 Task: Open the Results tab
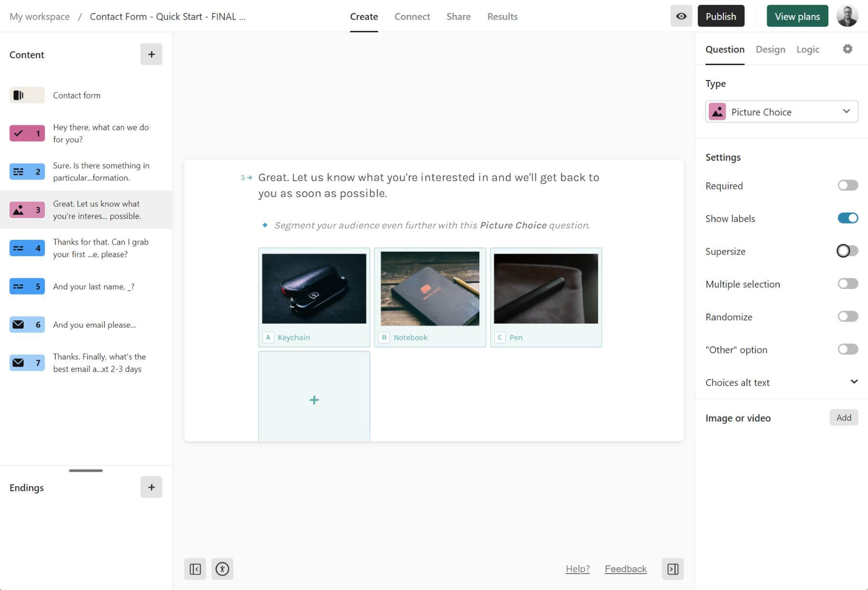click(502, 16)
